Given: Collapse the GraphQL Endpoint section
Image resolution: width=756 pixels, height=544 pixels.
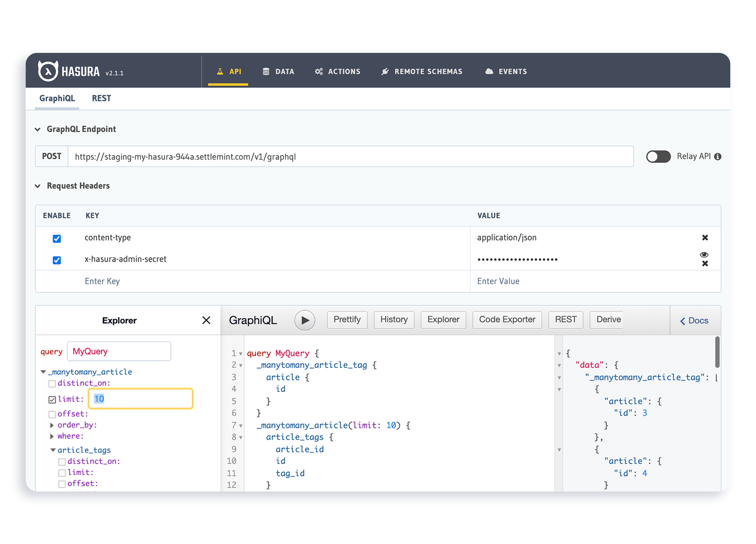Looking at the screenshot, I should (38, 129).
